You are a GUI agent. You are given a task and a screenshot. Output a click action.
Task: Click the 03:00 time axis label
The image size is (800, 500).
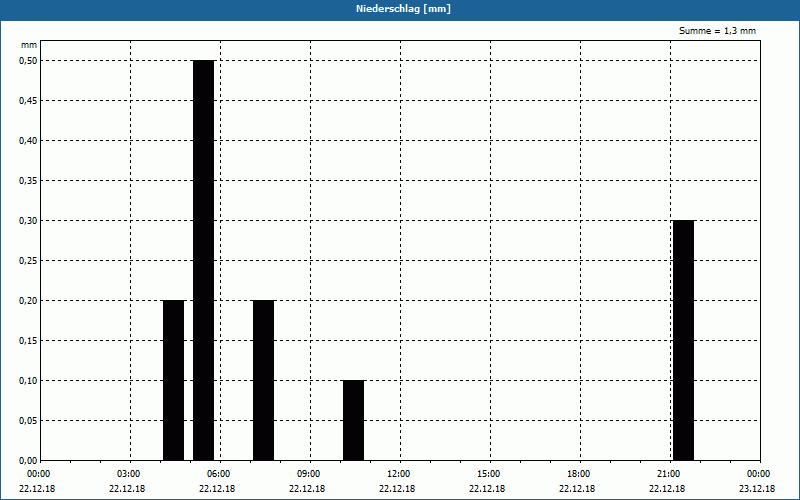click(x=129, y=474)
